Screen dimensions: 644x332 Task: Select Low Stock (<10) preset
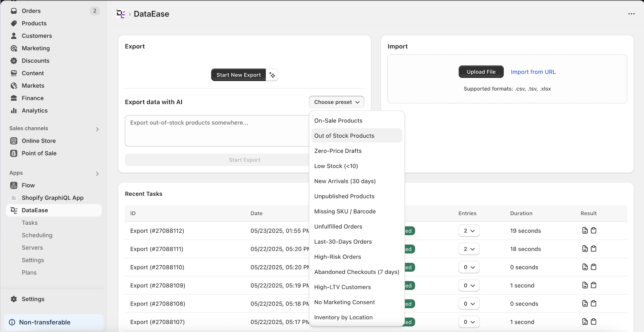357,166
